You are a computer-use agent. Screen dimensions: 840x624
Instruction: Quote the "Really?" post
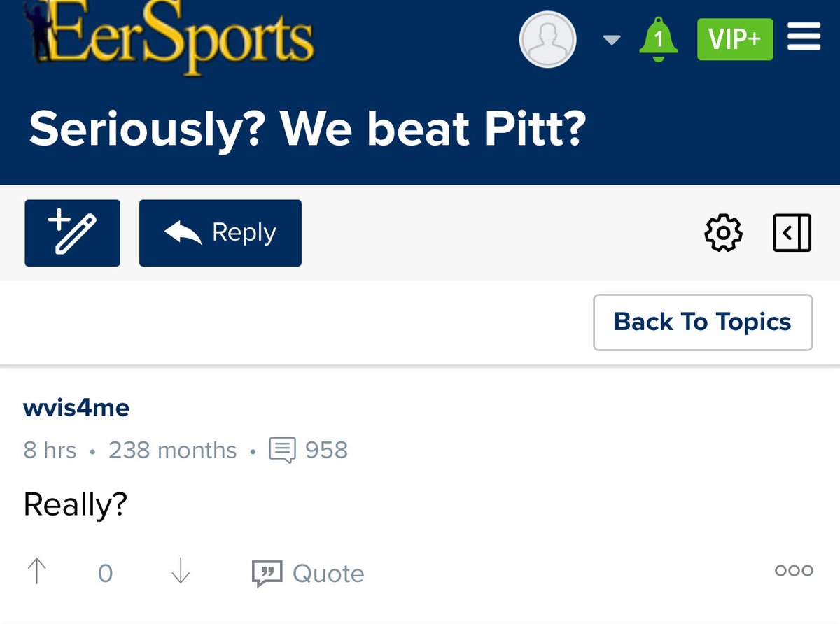(308, 574)
